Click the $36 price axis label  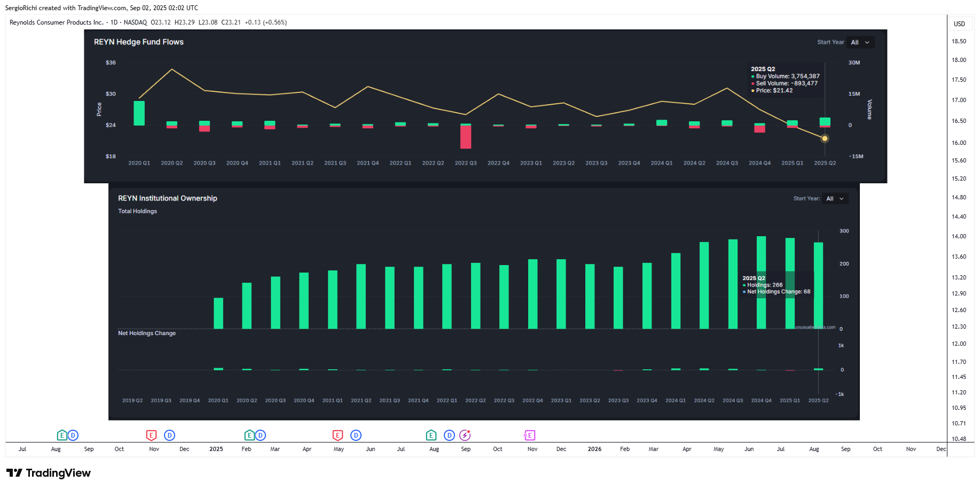[x=111, y=63]
